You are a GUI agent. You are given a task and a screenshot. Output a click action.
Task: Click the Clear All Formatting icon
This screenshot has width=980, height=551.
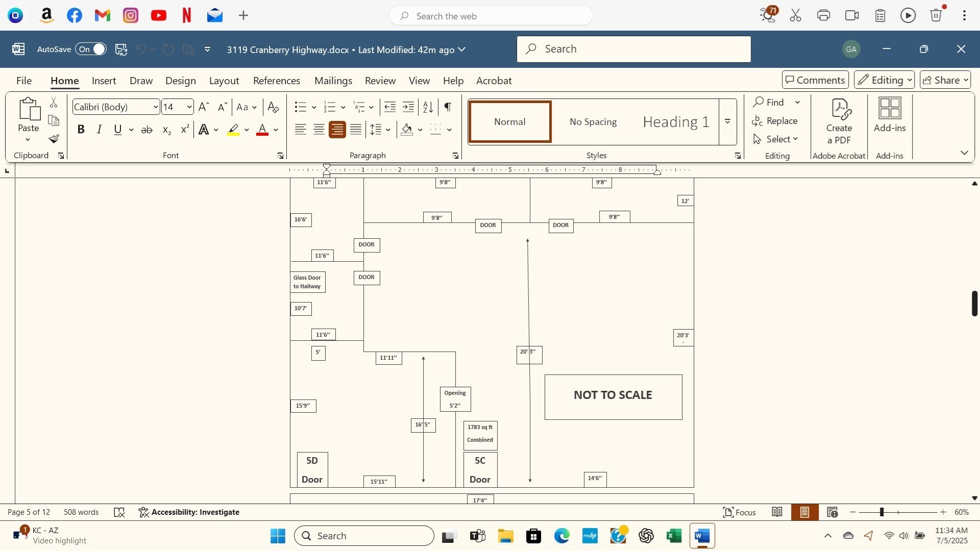coord(273,107)
